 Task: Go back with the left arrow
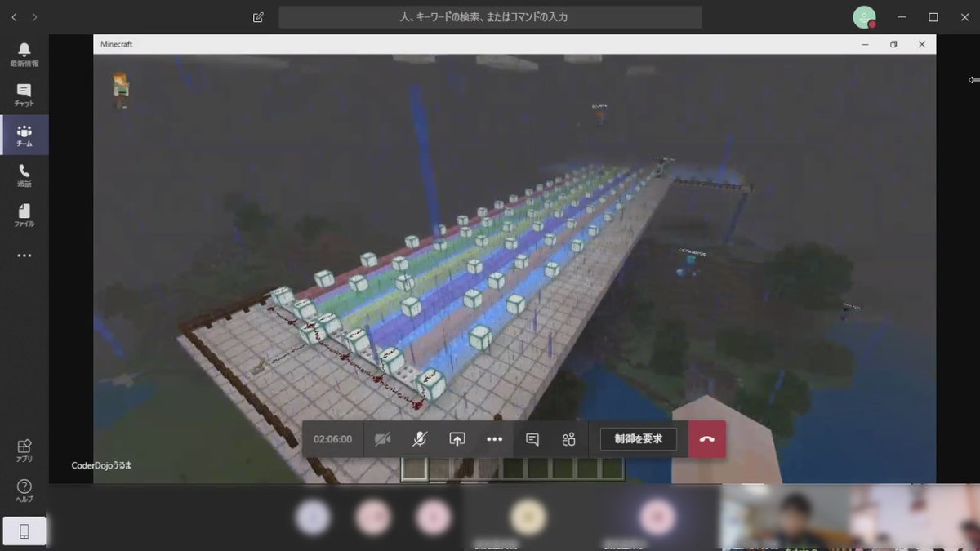click(x=14, y=17)
